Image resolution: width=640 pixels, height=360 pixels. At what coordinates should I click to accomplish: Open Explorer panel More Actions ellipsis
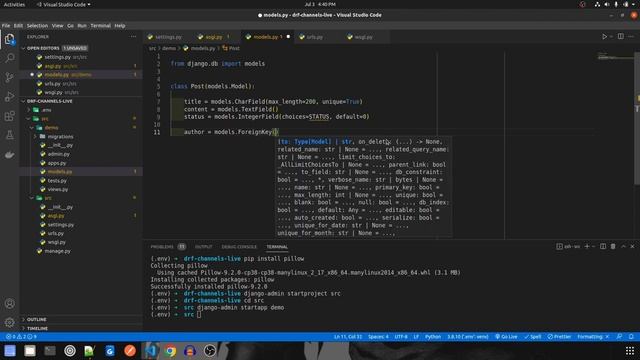133,37
